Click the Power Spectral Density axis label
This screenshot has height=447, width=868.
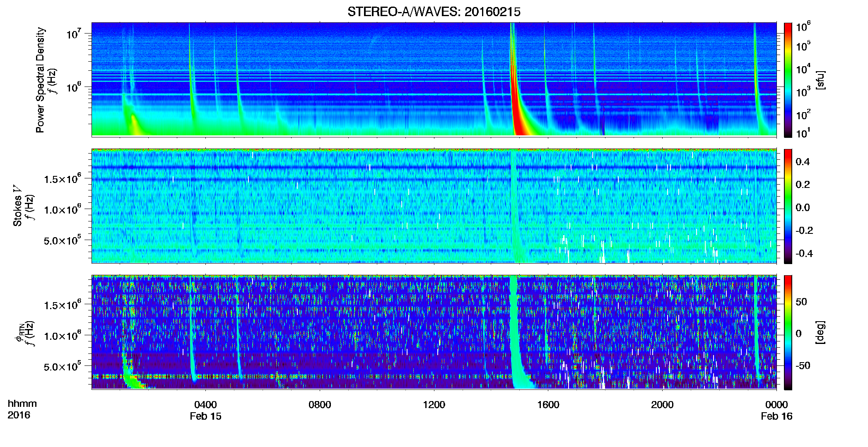pos(40,80)
